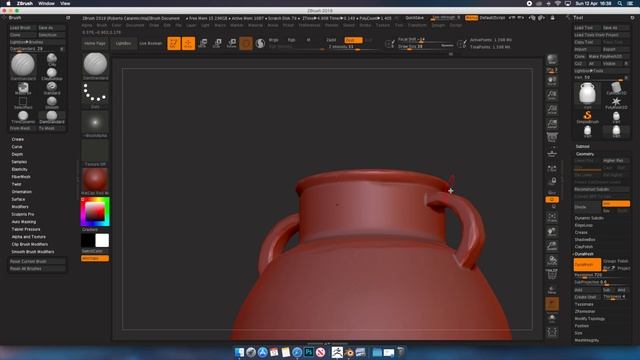
Task: Click the Frame icon in right shelf
Action: (552, 217)
